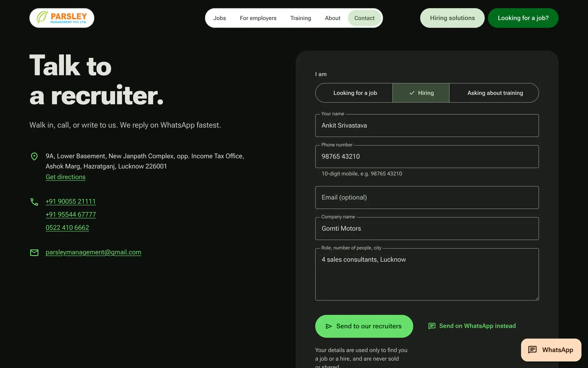
Task: Click the Hiring solutions button
Action: point(452,18)
